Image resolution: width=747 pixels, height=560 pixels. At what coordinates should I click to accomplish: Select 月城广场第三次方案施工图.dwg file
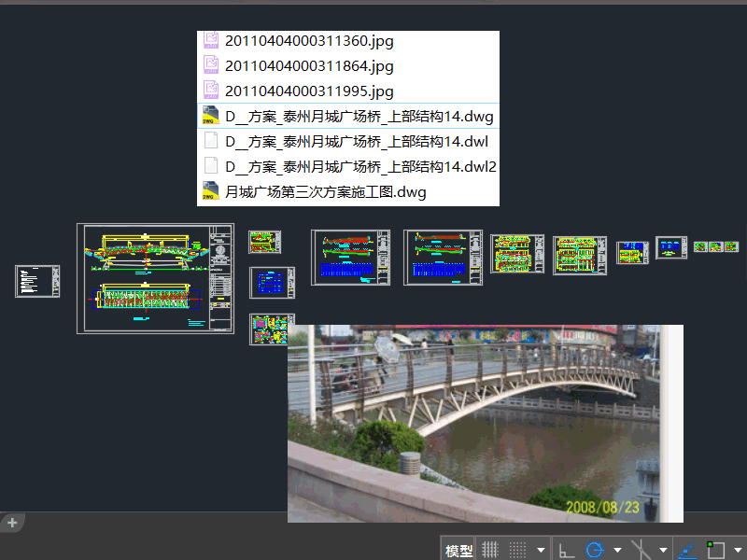coord(348,192)
